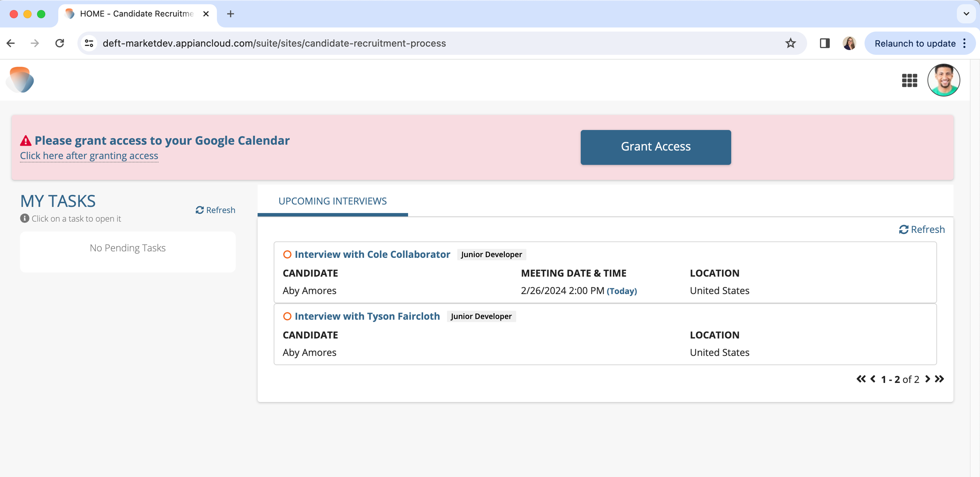The height and width of the screenshot is (477, 980).
Task: Click the '1 - 2 of 2' paging text
Action: 900,379
